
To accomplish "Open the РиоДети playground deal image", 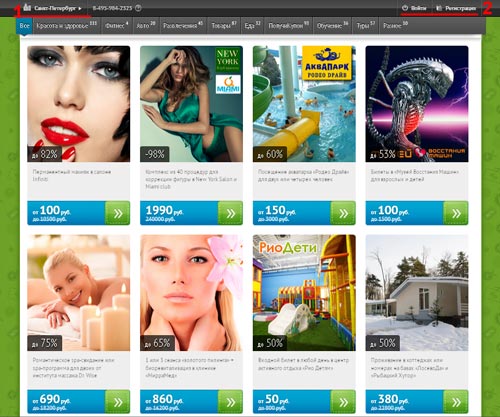I will [x=304, y=293].
